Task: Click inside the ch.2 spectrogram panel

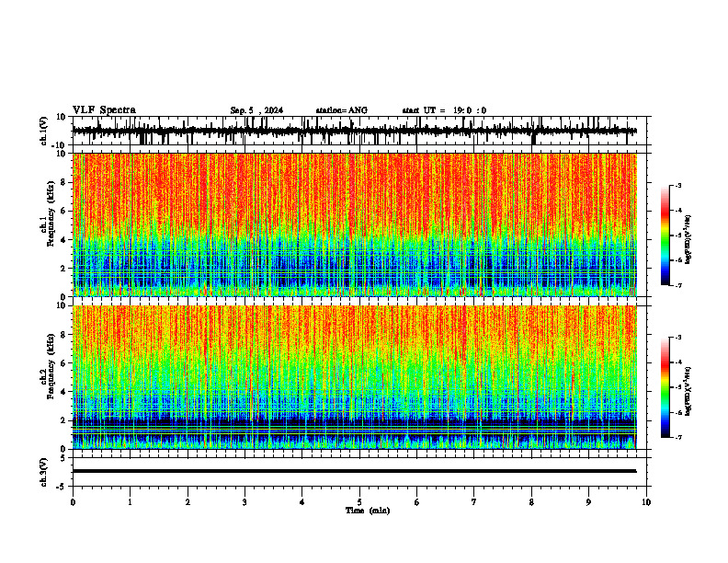Action: 354,377
